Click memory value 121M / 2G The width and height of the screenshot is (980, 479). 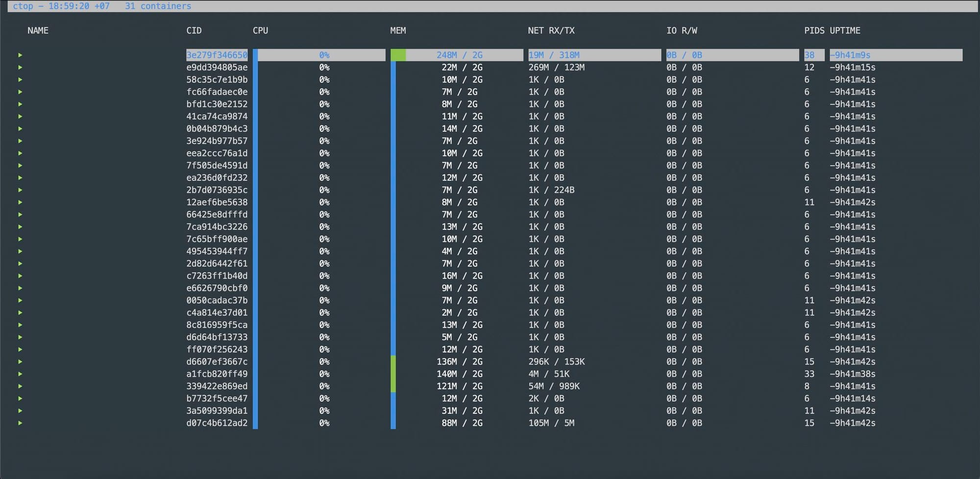tap(460, 386)
